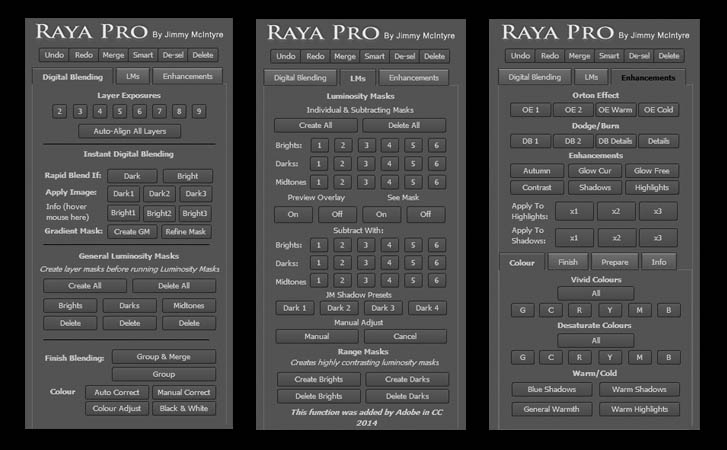
Task: Click Delete in the top row of the LMs panel
Action: [x=434, y=56]
